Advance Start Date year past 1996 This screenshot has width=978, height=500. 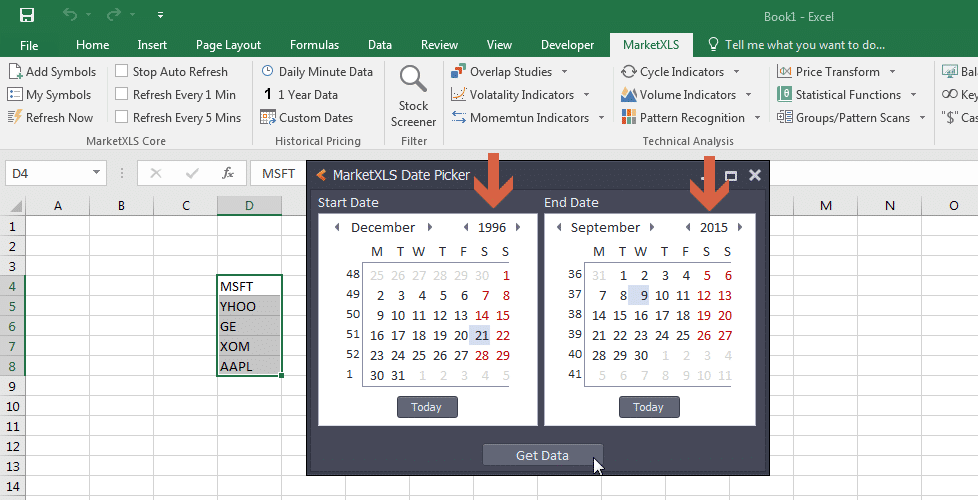[518, 227]
